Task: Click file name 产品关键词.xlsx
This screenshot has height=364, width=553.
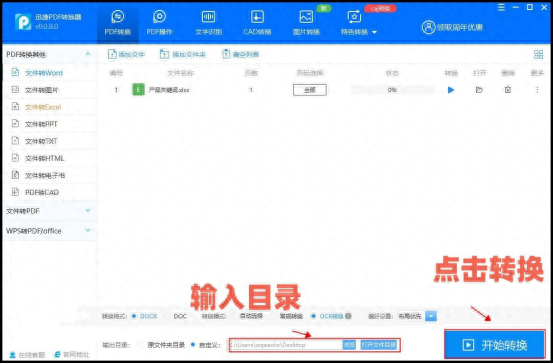Action: (169, 90)
